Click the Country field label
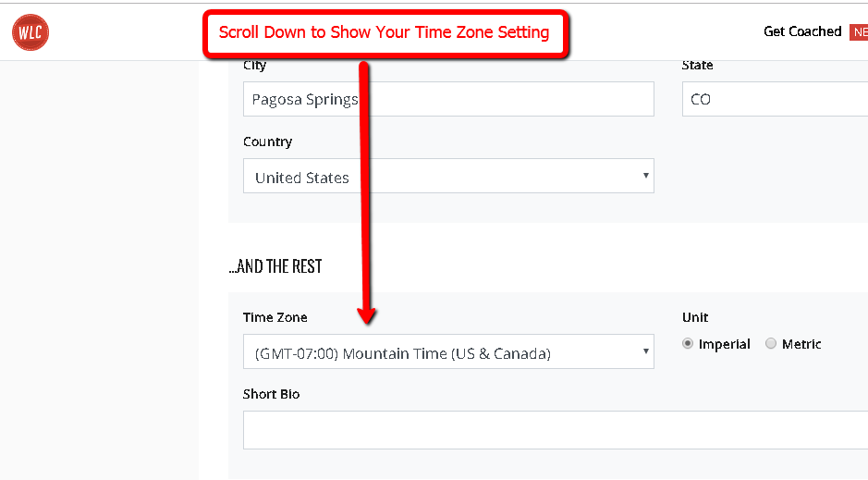 (x=267, y=142)
